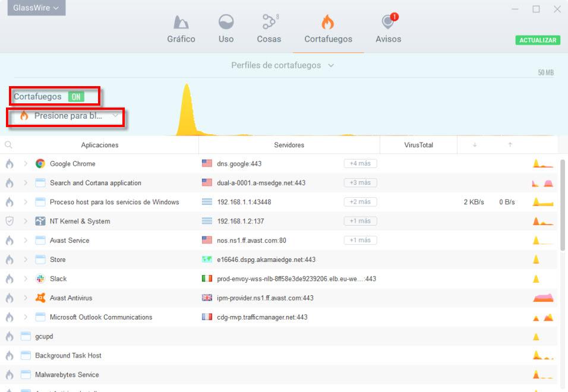Image resolution: width=568 pixels, height=392 pixels.
Task: Click the vertical scrollbar of the app list
Action: (x=563, y=206)
